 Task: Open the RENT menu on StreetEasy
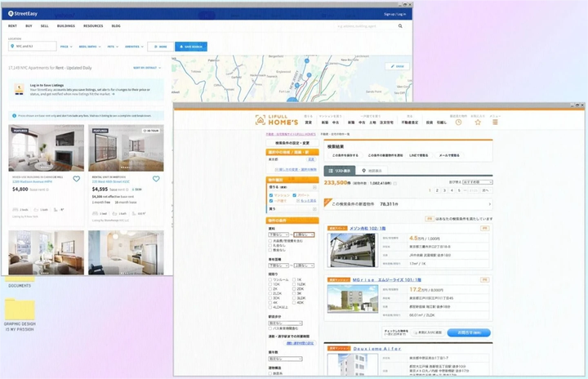tap(12, 26)
